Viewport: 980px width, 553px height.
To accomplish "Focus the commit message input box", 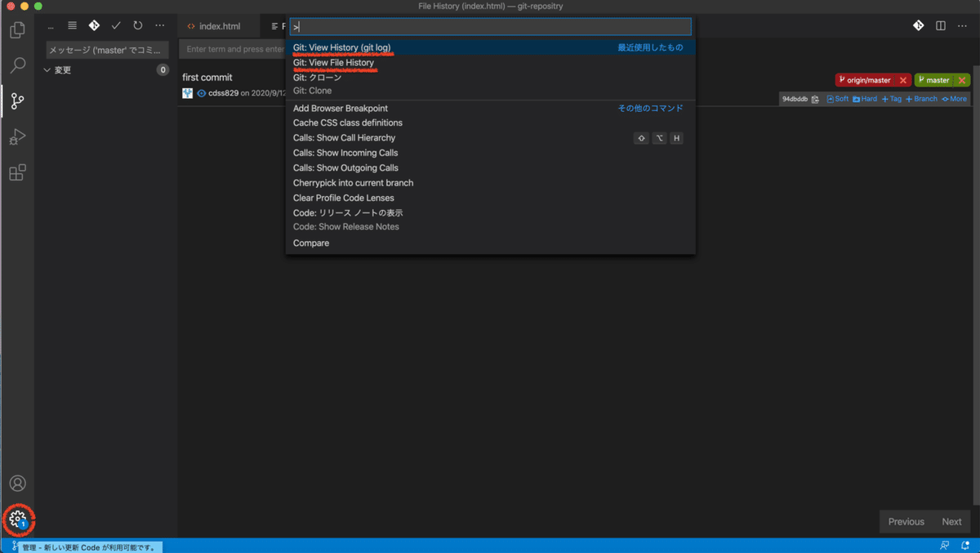I will 107,50.
